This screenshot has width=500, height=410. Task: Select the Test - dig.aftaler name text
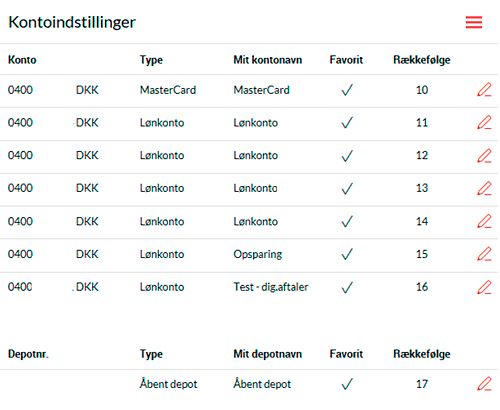[x=271, y=287]
